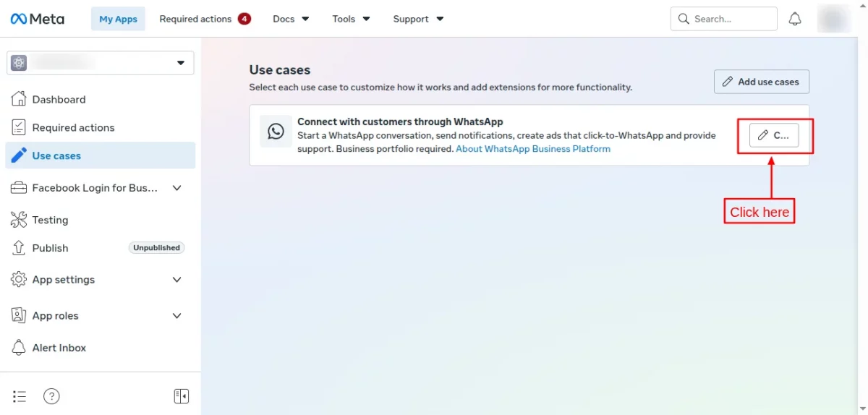Image resolution: width=868 pixels, height=415 pixels.
Task: Click the App roles person icon
Action: point(19,315)
